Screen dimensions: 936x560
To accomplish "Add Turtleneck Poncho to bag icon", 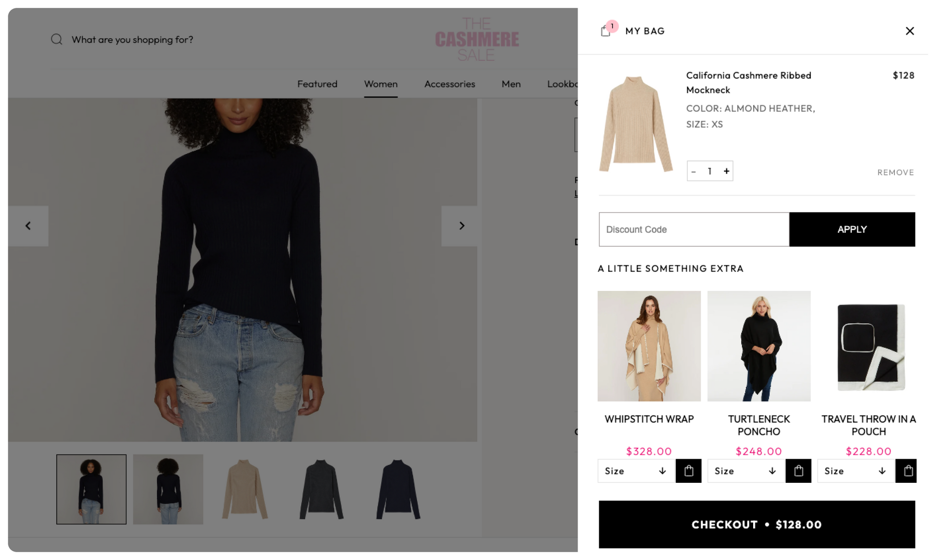I will [798, 470].
